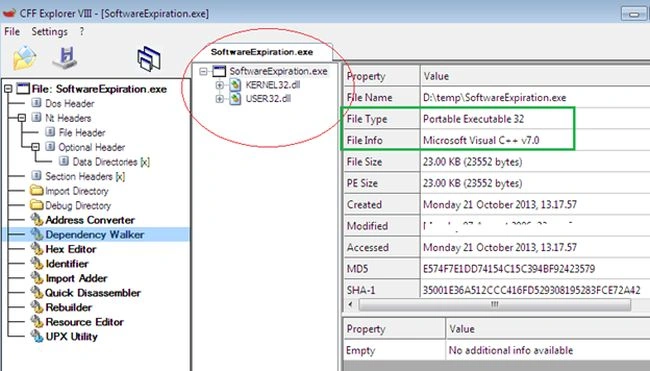Viewport: 650px width, 371px height.
Task: Open Data Directories [x] node
Action: 111,162
